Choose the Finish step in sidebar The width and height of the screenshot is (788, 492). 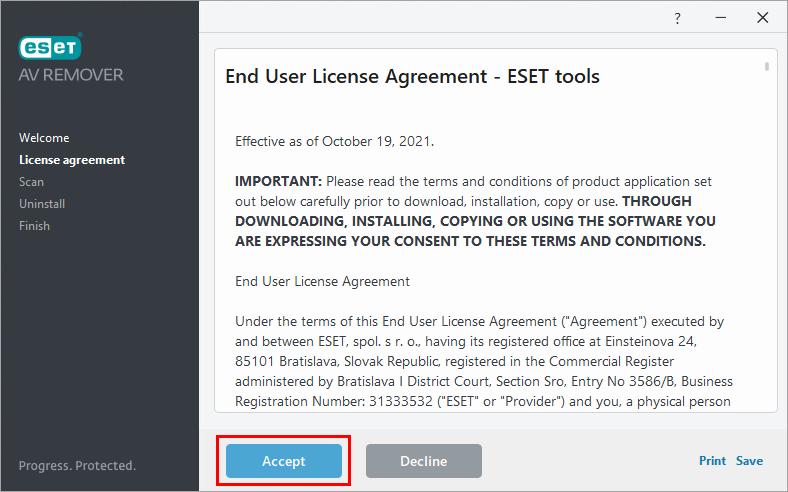point(34,226)
